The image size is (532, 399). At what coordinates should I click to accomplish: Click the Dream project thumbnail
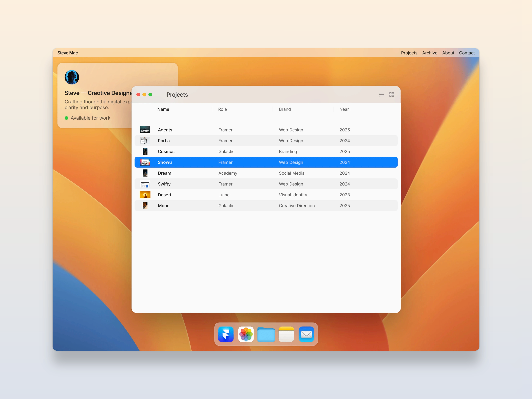coord(145,173)
